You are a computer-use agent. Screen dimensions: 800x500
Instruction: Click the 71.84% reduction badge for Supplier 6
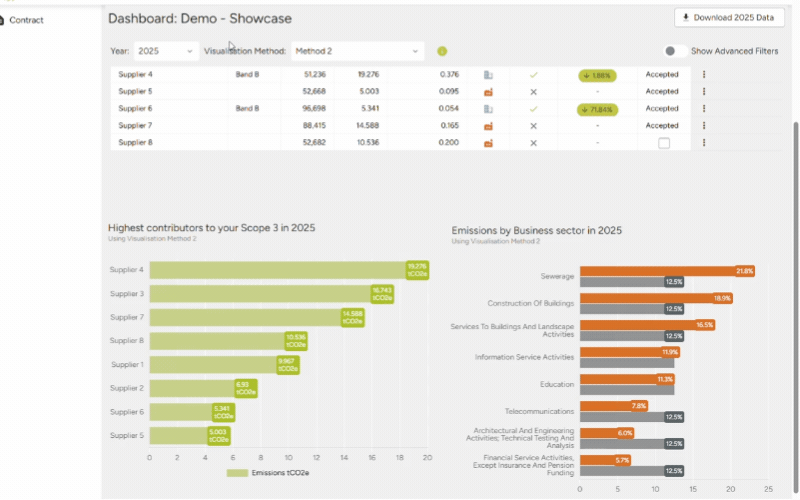click(x=597, y=110)
